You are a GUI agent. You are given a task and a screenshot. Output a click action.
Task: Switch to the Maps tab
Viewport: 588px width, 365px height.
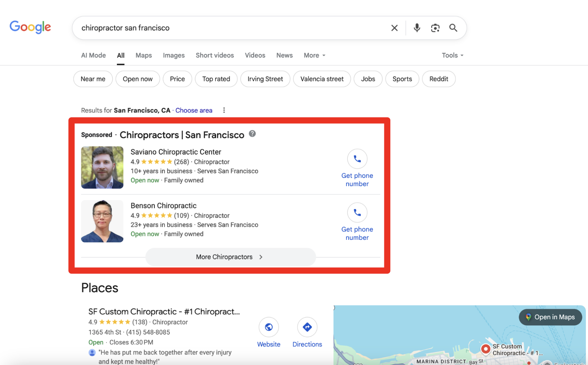click(x=144, y=55)
